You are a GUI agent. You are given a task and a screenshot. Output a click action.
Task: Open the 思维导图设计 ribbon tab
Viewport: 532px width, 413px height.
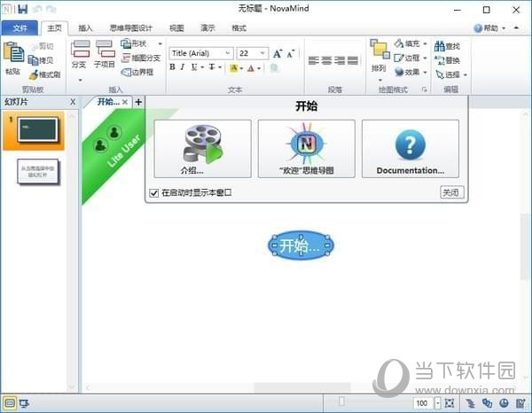pyautogui.click(x=131, y=28)
